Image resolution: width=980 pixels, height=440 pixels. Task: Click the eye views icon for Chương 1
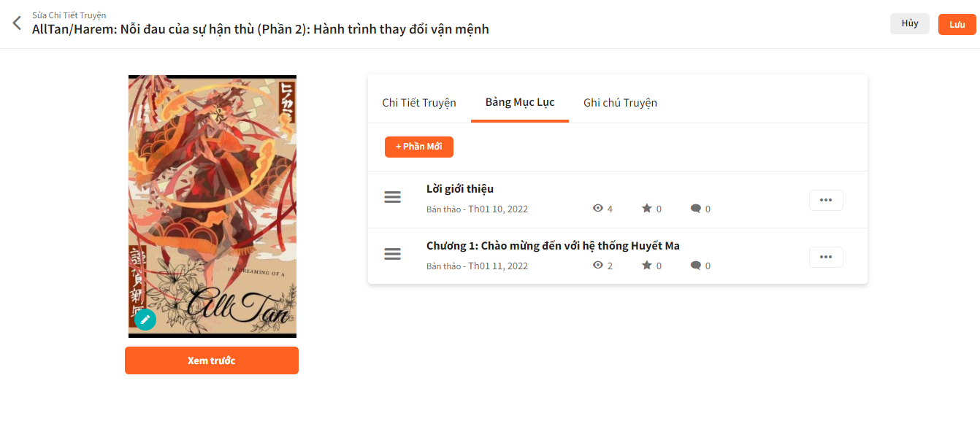pos(598,266)
